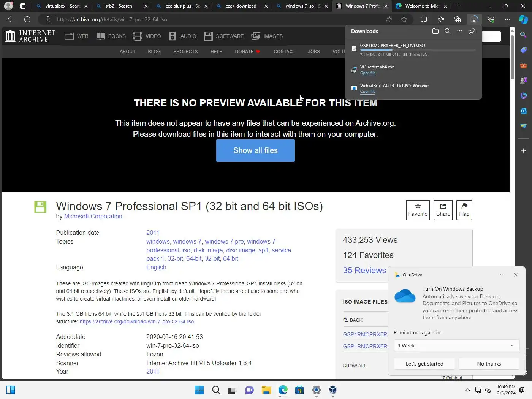532x399 pixels.
Task: Open the Edge profile avatar icon
Action: click(x=8, y=6)
